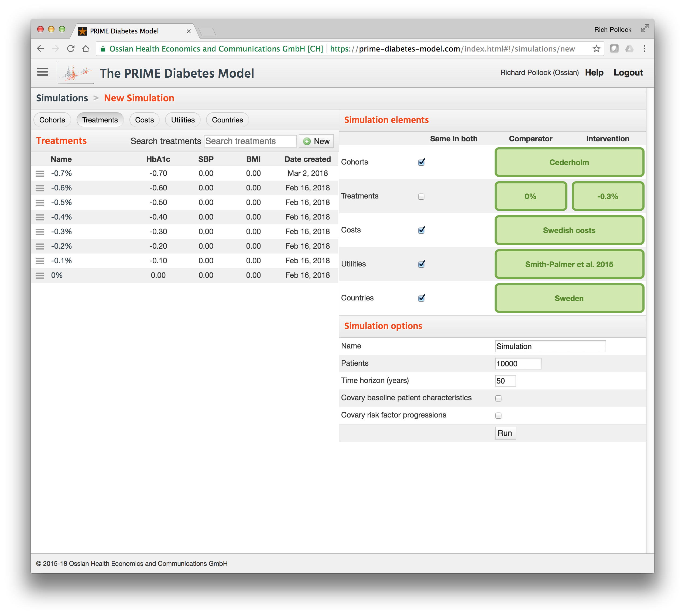Switch to the Utilities tab
The height and width of the screenshot is (616, 685).
tap(183, 120)
